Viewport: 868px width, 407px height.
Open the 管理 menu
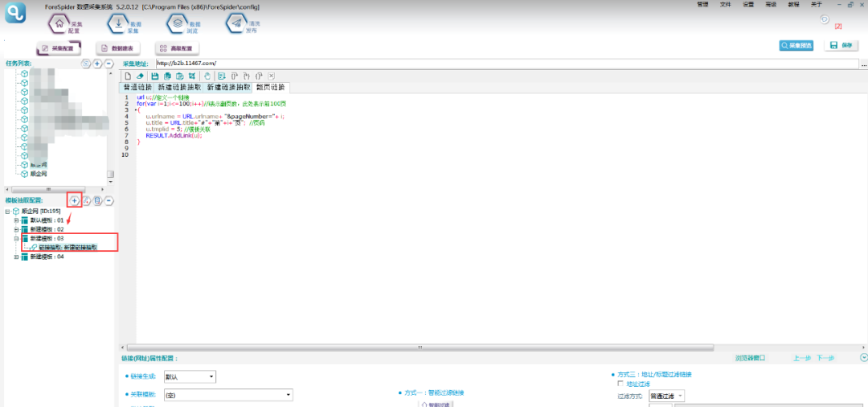tap(702, 5)
